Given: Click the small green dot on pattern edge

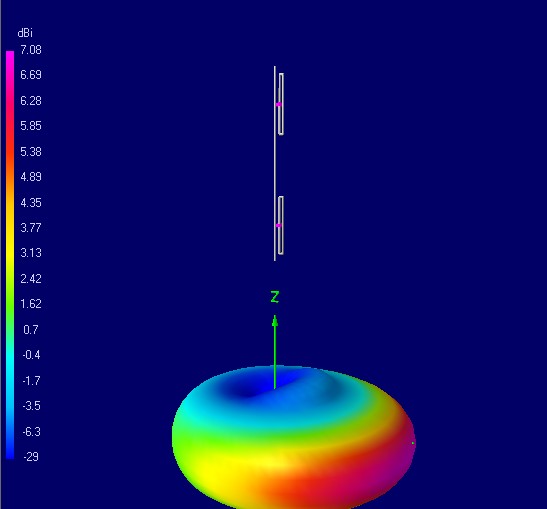Looking at the screenshot, I should (413, 443).
